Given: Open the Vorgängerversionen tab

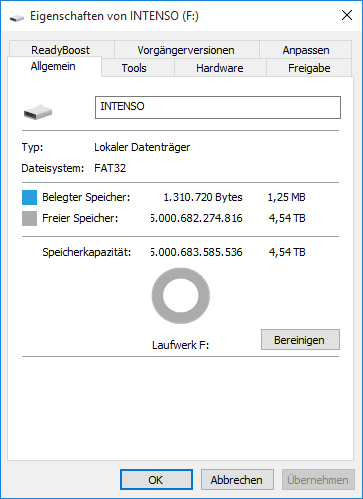Looking at the screenshot, I should point(186,50).
